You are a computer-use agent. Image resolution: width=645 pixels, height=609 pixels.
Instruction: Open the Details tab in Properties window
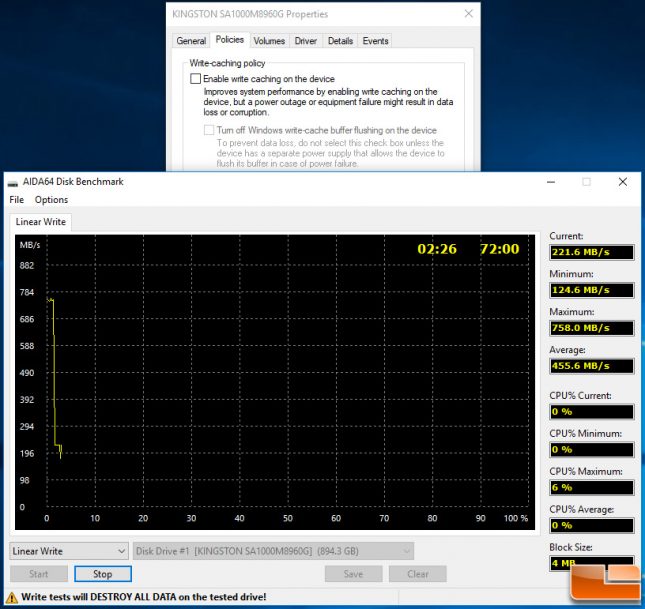click(x=340, y=41)
